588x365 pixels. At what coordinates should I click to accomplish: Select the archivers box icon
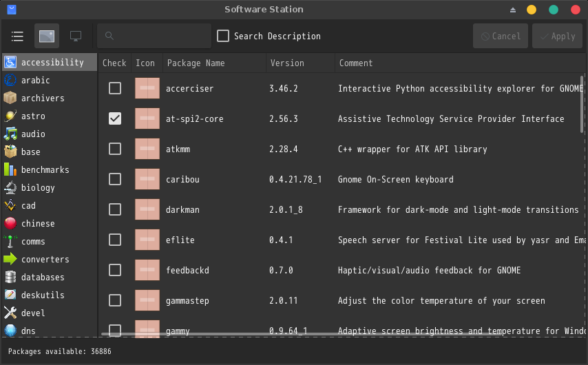pyautogui.click(x=10, y=98)
